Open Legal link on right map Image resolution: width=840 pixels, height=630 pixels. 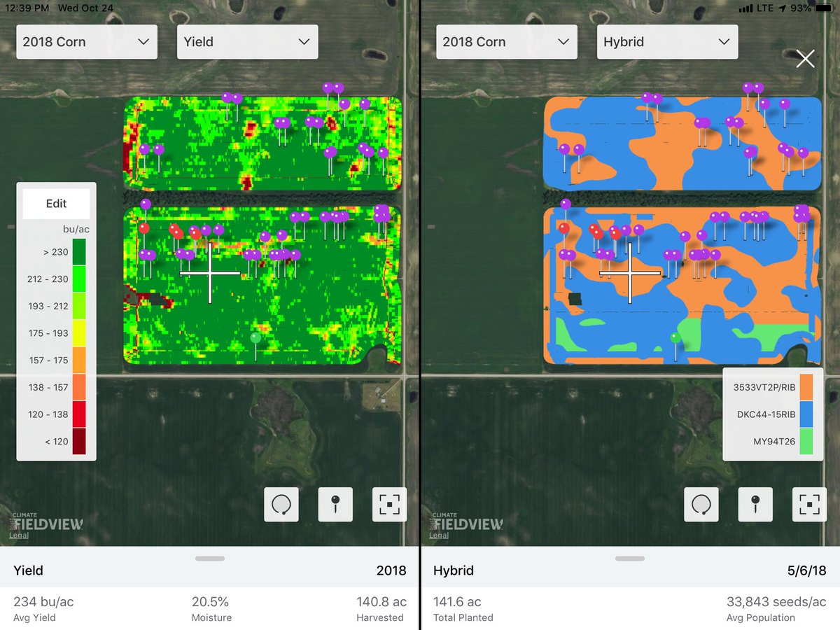pos(439,535)
